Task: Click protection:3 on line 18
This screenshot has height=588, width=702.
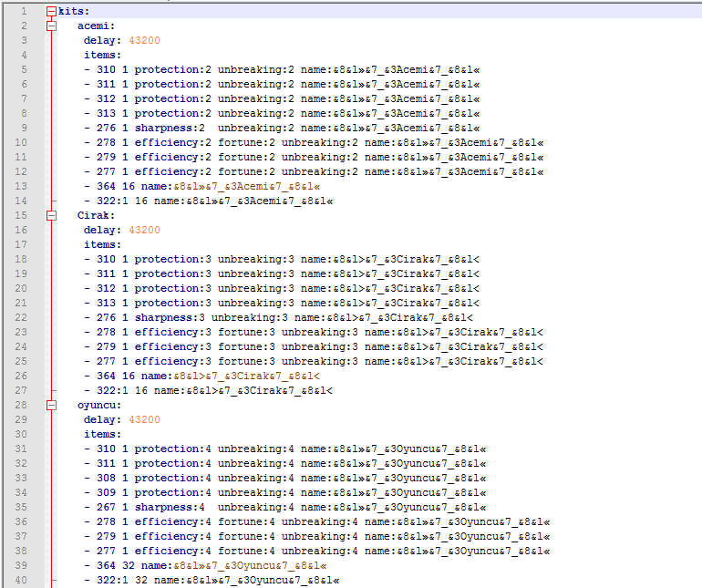Action: pyautogui.click(x=173, y=259)
